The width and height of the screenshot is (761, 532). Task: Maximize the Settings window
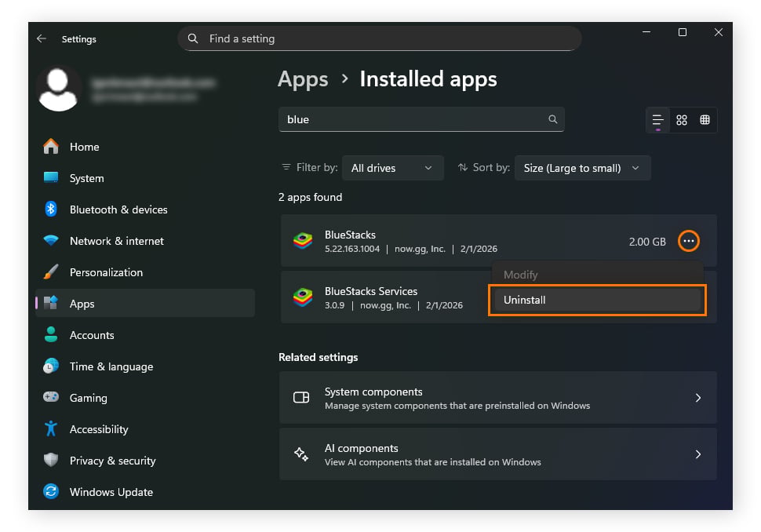[683, 32]
